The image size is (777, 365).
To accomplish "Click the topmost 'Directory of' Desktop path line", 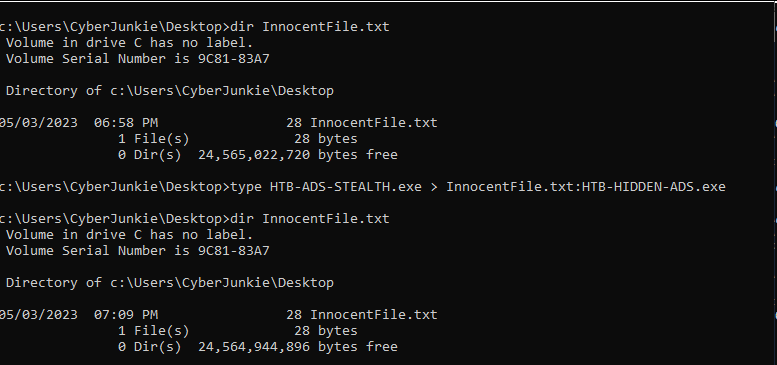I will (x=169, y=91).
